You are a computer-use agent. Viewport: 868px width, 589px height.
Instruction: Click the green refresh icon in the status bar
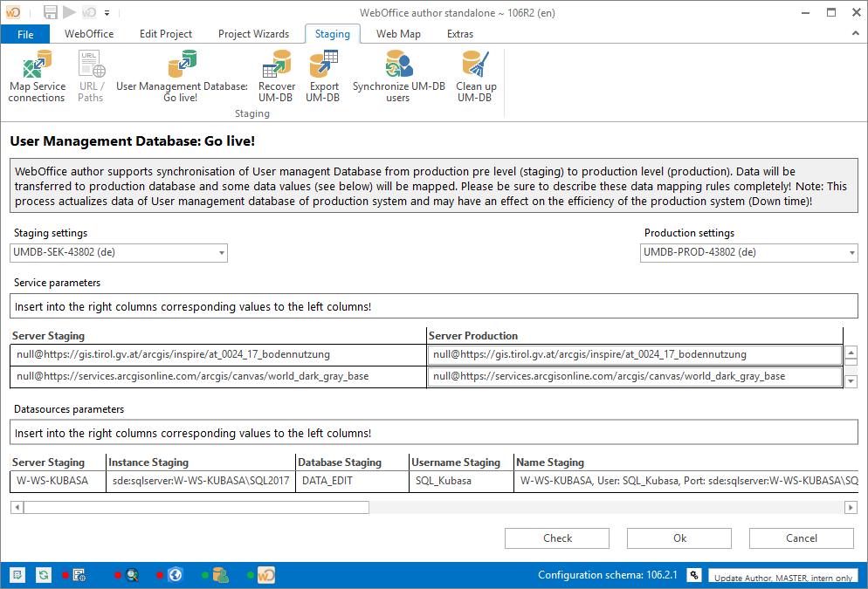(43, 574)
